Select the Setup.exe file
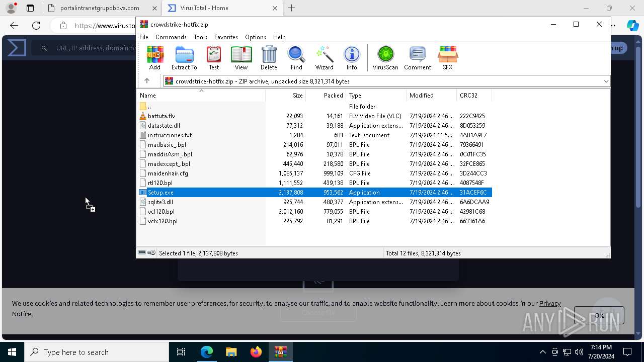 tap(315, 193)
